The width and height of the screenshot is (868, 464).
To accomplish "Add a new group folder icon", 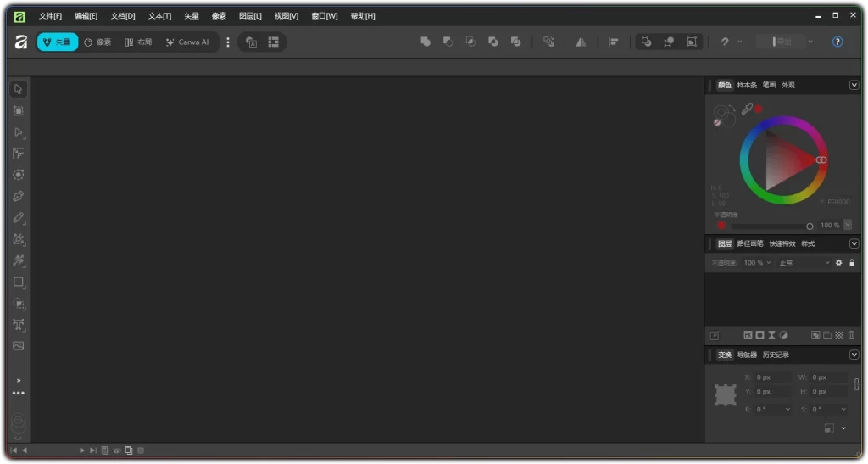I will (827, 335).
